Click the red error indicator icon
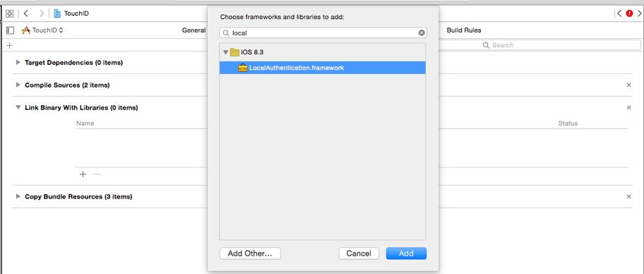This screenshot has height=274, width=644. (629, 13)
